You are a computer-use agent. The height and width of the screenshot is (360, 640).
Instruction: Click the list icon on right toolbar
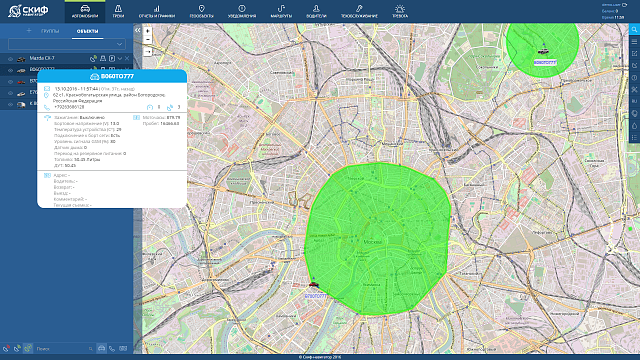[634, 138]
